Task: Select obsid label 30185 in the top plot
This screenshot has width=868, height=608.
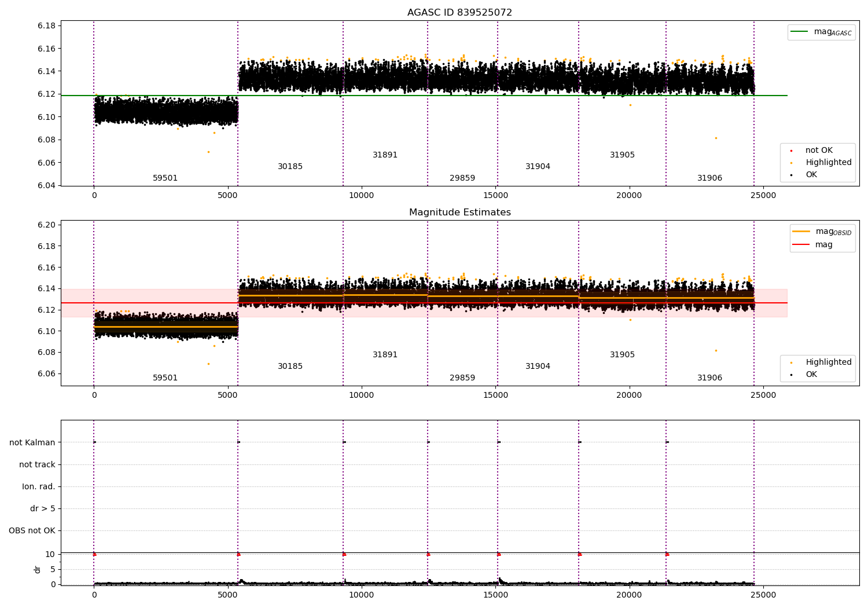Action: [x=290, y=167]
